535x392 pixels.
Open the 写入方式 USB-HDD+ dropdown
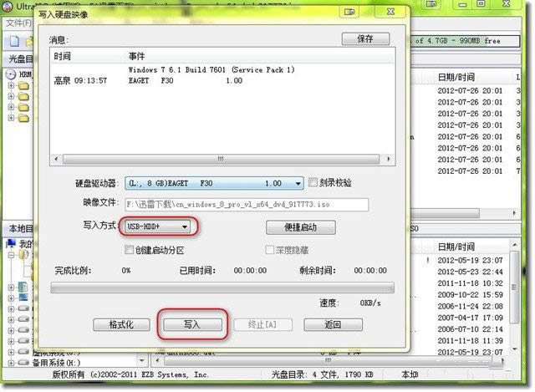point(185,227)
